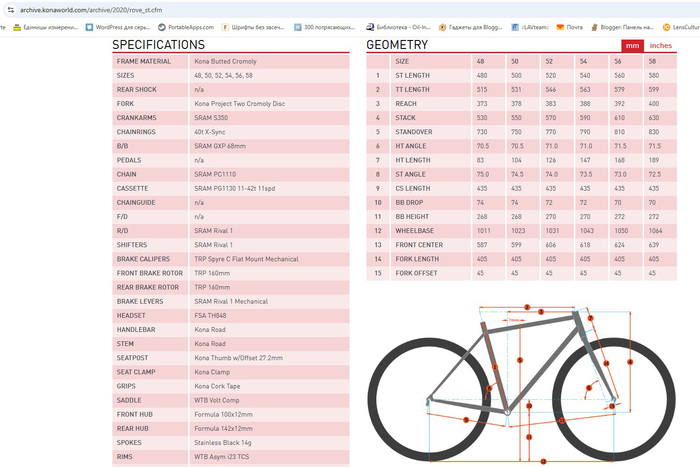Open the Почта mail bookmark

pos(569,26)
